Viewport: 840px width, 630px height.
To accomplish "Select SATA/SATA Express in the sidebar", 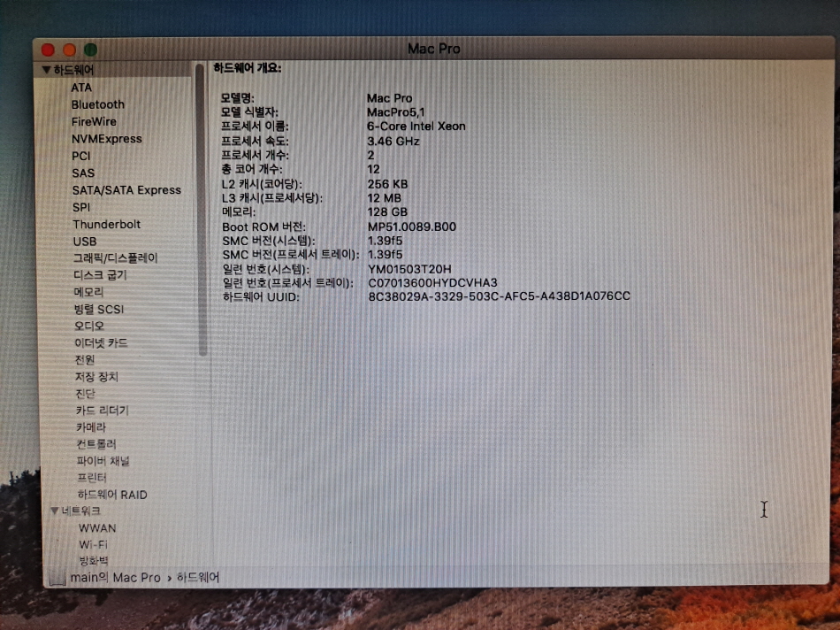I will tap(126, 189).
